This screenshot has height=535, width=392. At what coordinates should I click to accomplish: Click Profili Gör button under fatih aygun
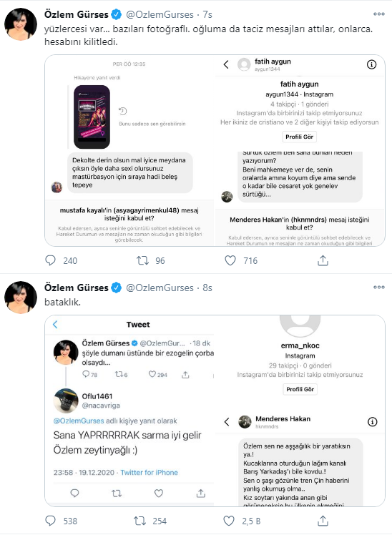click(299, 137)
